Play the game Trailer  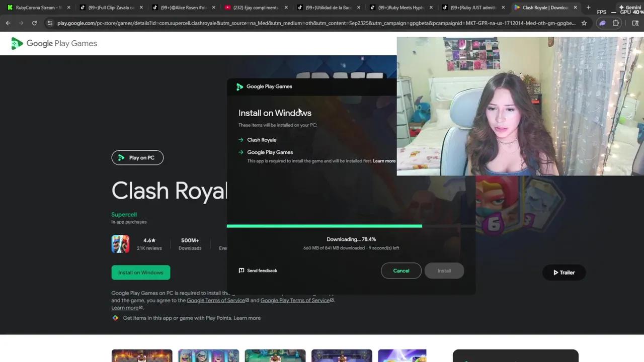tap(564, 273)
